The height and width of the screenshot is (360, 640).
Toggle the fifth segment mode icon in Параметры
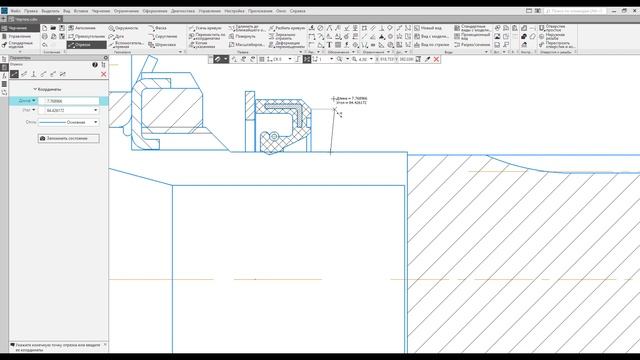pos(53,74)
